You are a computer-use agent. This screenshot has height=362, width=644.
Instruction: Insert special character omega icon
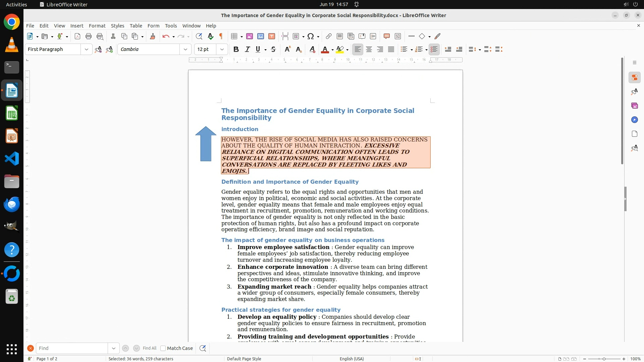pyautogui.click(x=311, y=36)
